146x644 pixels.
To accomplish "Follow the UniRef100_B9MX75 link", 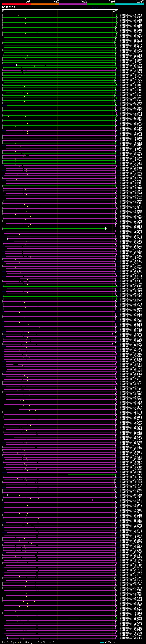I will coord(131,53).
